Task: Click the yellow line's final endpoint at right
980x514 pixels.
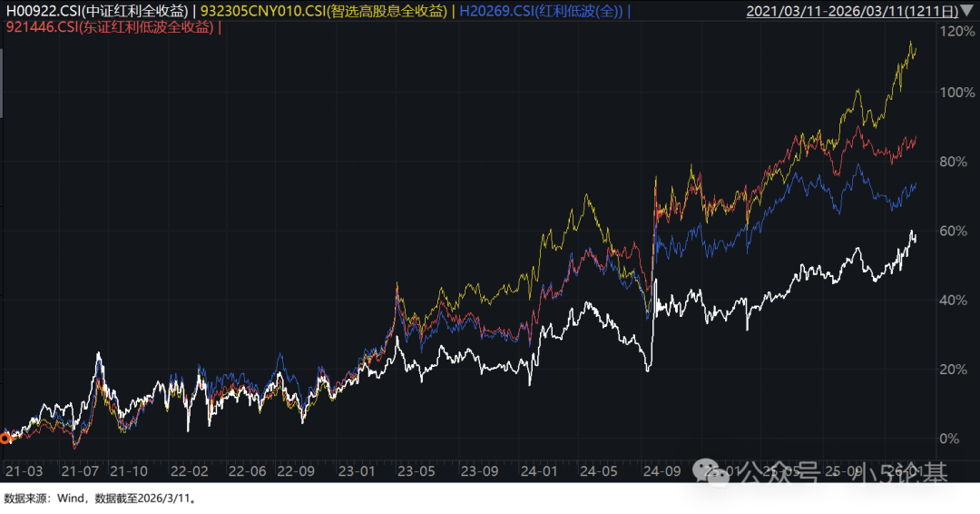Action: coord(916,49)
